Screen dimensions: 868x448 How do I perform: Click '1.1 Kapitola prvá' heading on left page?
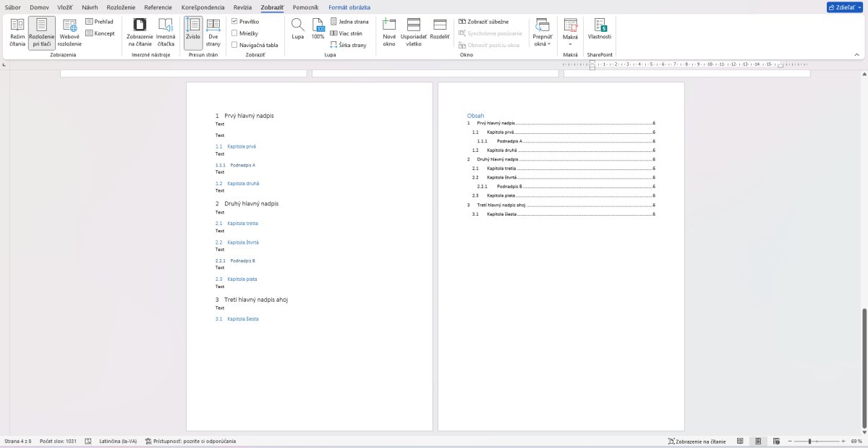(236, 146)
